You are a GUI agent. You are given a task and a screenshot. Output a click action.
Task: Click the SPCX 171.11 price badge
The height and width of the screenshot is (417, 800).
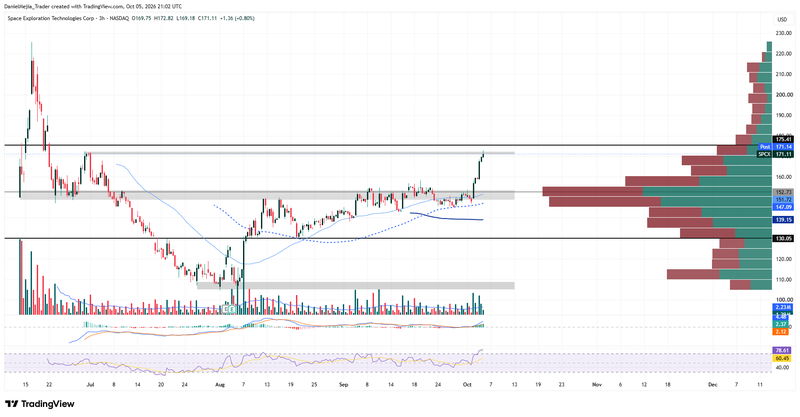point(775,154)
